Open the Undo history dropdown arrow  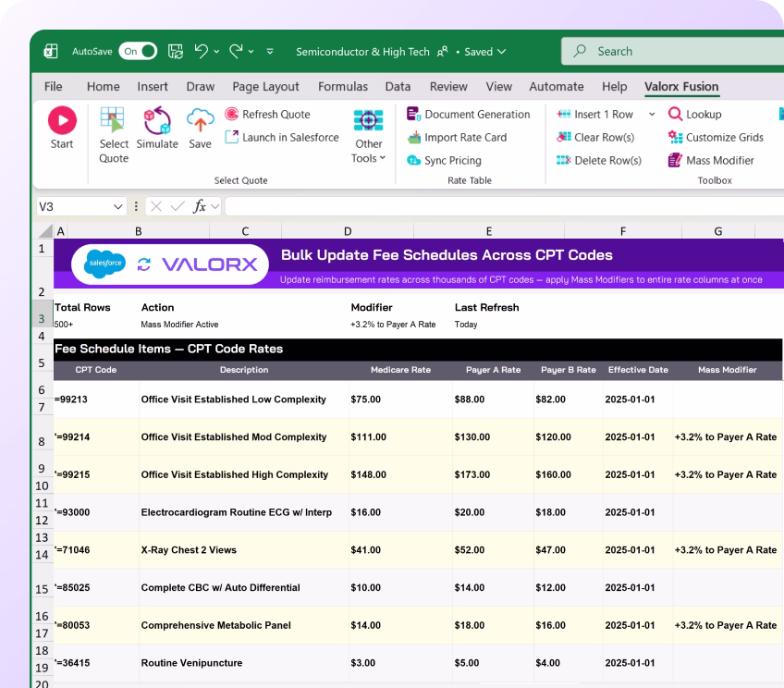click(x=216, y=52)
